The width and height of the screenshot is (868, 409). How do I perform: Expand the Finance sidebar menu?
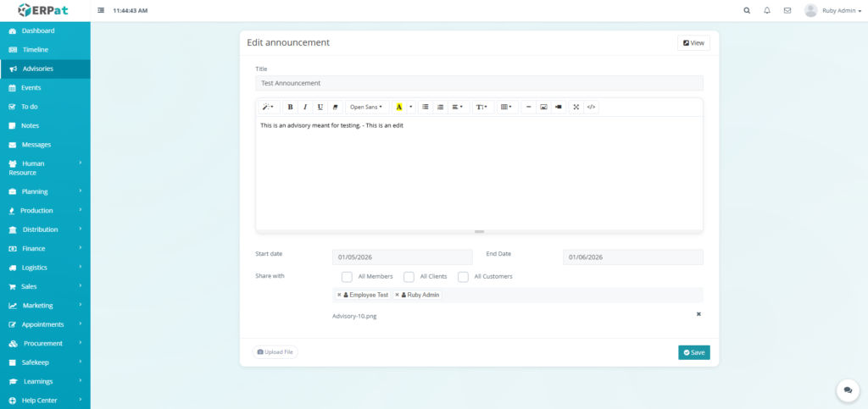click(x=45, y=249)
